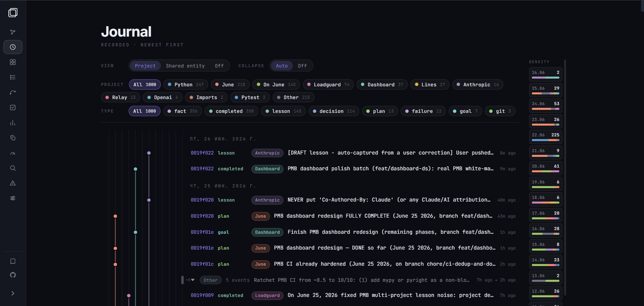
Task: Jump to density day 20.06
Action: (546, 168)
